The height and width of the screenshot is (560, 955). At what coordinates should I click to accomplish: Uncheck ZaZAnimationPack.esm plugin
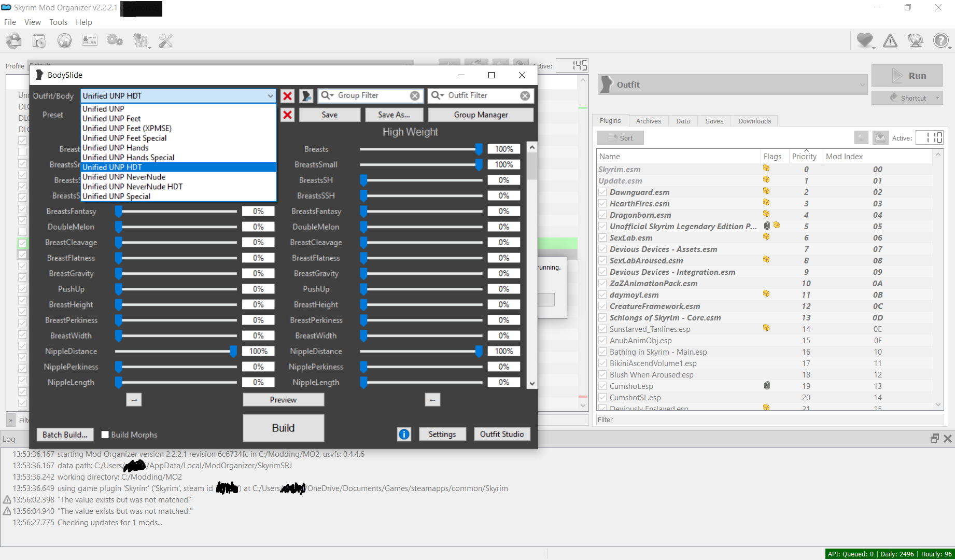pos(602,283)
